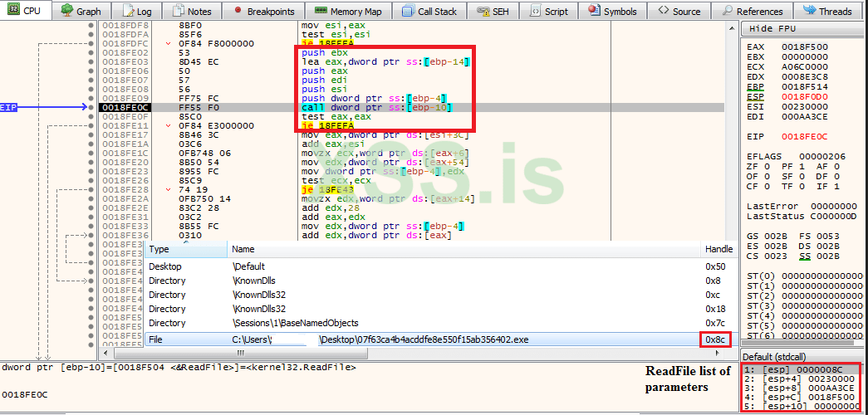Toggle breakpoint dot at address 0018FDF8
Image resolution: width=868 pixels, height=415 pixels.
(91, 26)
